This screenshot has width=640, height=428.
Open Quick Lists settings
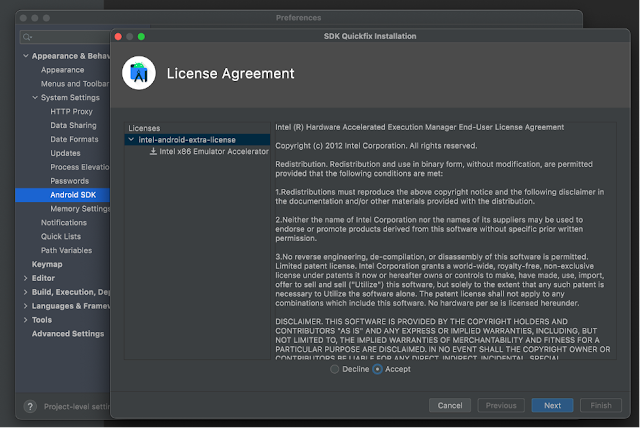61,236
